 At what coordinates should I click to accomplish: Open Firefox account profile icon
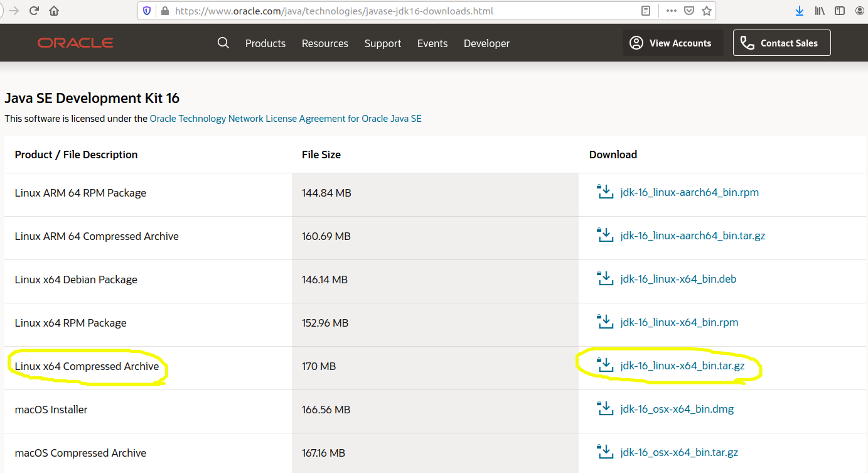[x=860, y=11]
